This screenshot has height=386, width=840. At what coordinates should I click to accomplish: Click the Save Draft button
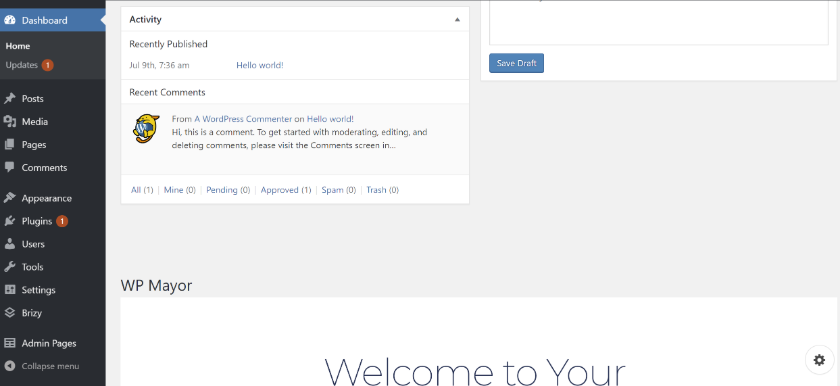pos(516,63)
